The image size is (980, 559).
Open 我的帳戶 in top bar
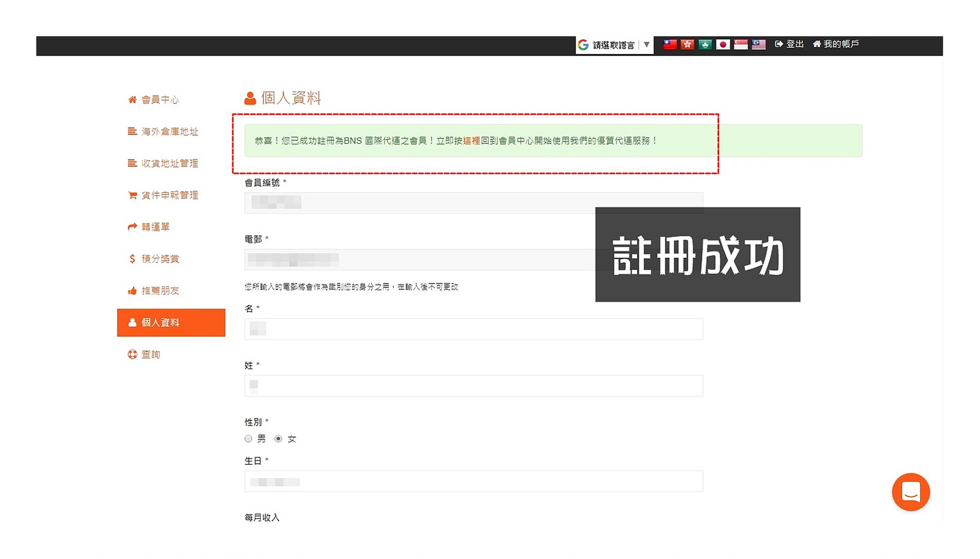pyautogui.click(x=836, y=44)
